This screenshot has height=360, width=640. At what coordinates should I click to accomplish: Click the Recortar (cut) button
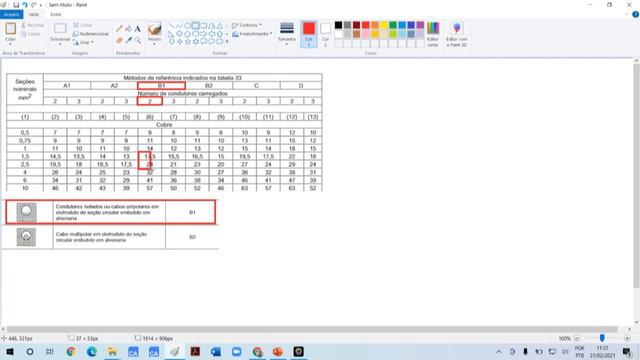coord(32,25)
